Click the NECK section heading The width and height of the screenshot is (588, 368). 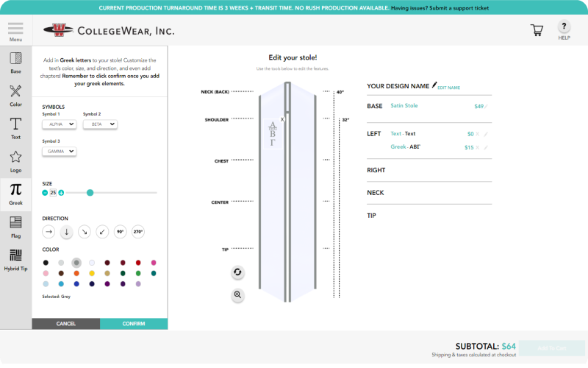click(x=376, y=193)
